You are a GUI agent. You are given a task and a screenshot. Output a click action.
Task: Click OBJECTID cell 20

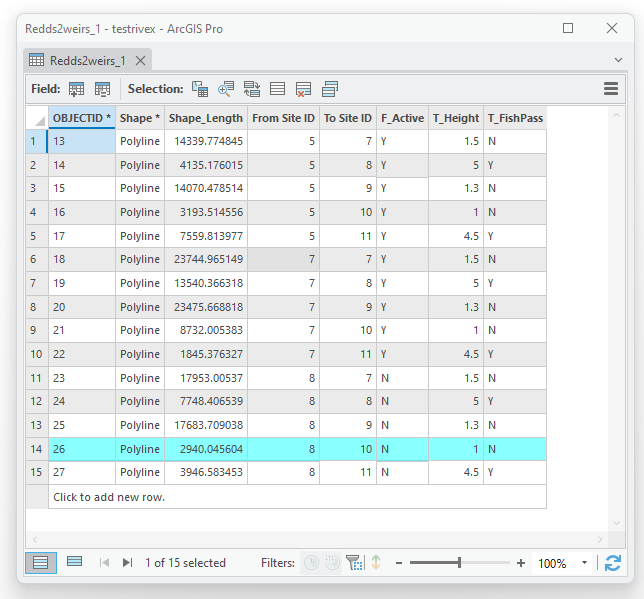82,307
